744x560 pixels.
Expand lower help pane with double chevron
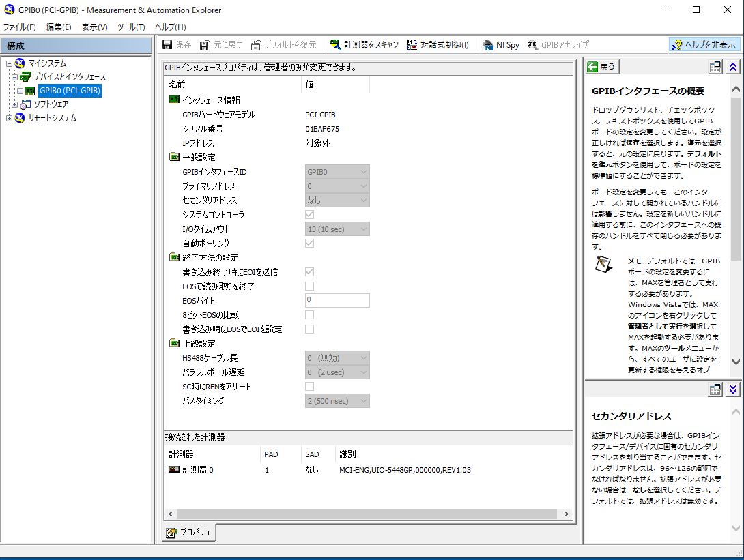733,389
